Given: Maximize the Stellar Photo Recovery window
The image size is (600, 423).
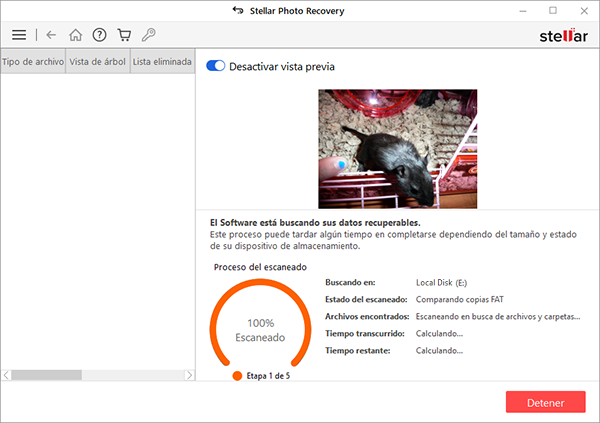Looking at the screenshot, I should click(553, 10).
